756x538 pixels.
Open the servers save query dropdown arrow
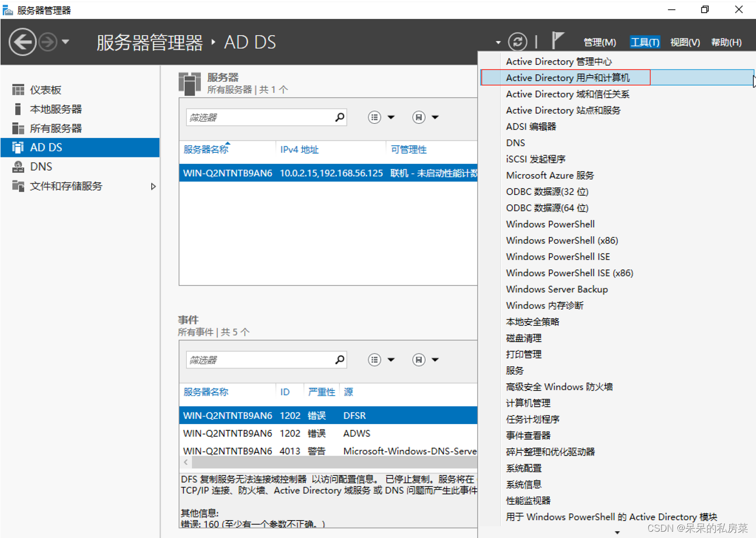(435, 118)
